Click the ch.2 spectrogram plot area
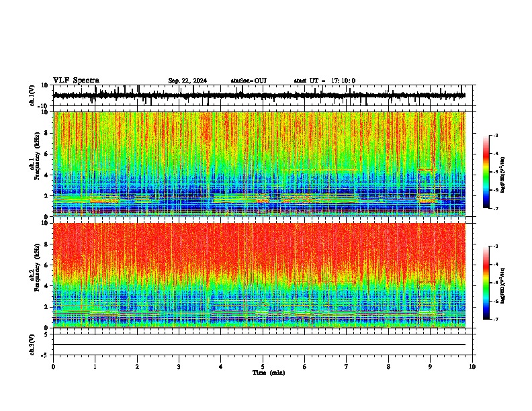 point(259,275)
